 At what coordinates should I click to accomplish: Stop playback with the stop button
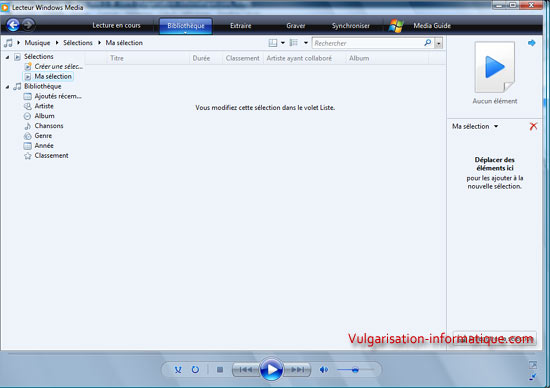click(220, 369)
